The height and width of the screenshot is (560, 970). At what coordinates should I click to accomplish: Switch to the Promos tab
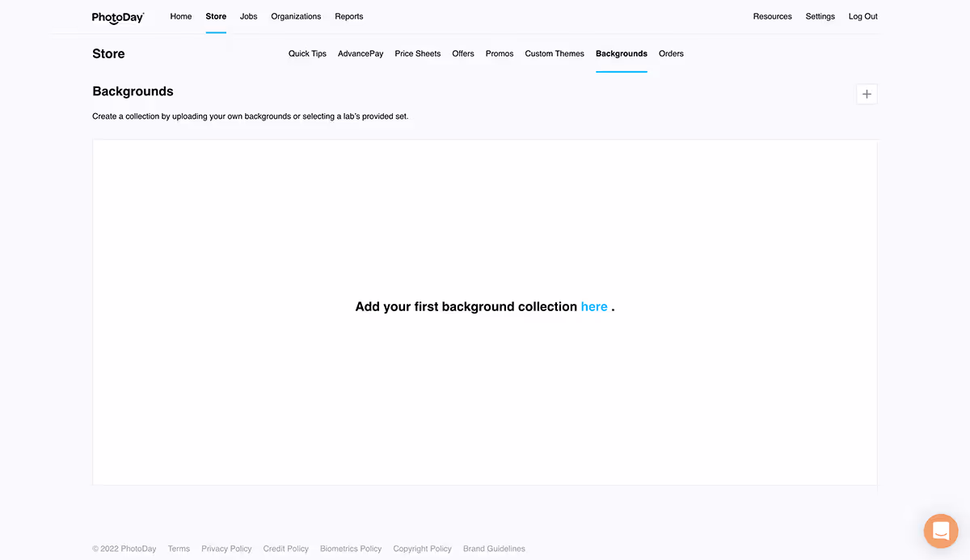500,53
